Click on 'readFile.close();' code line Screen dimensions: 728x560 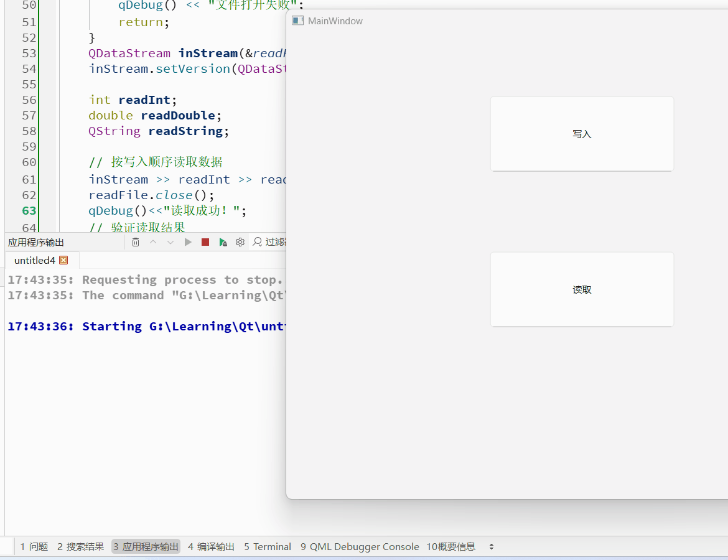[x=151, y=195]
